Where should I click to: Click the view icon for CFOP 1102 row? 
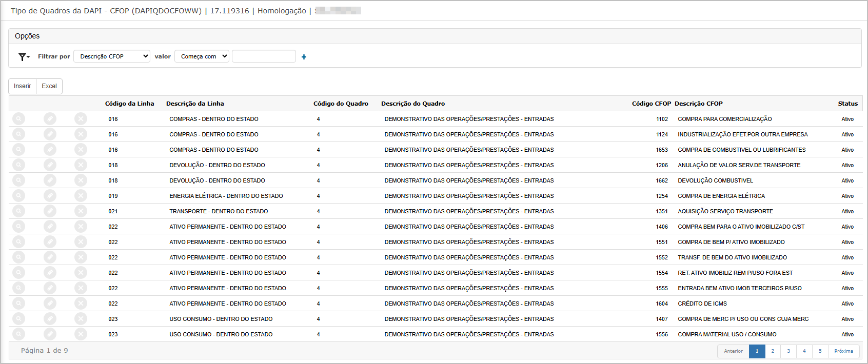[x=18, y=119]
